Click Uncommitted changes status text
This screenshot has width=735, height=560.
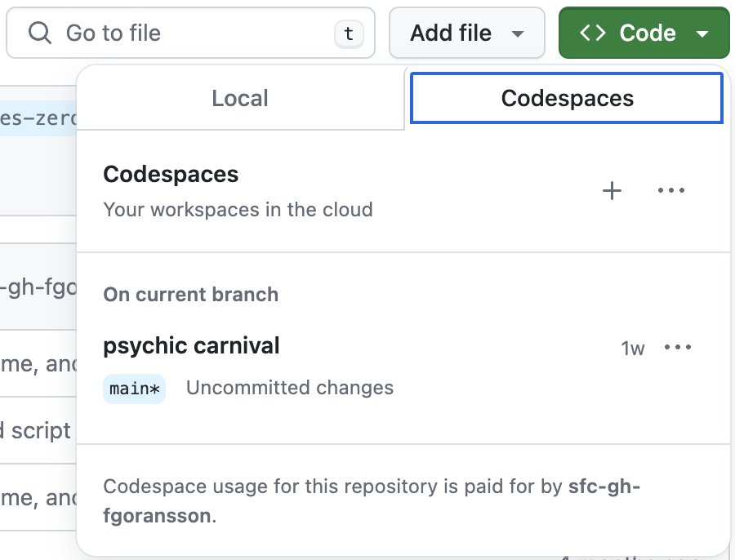(x=289, y=388)
